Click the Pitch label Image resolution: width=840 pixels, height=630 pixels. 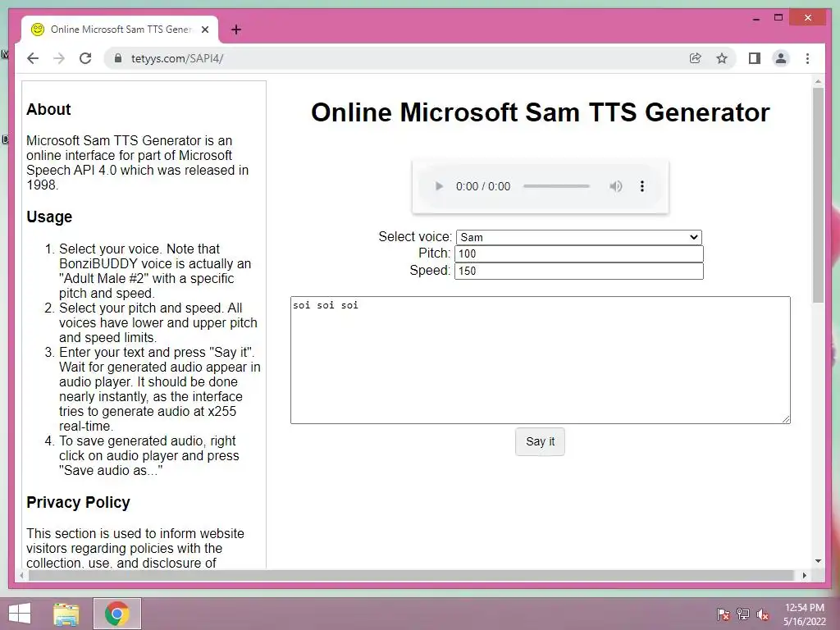435,253
